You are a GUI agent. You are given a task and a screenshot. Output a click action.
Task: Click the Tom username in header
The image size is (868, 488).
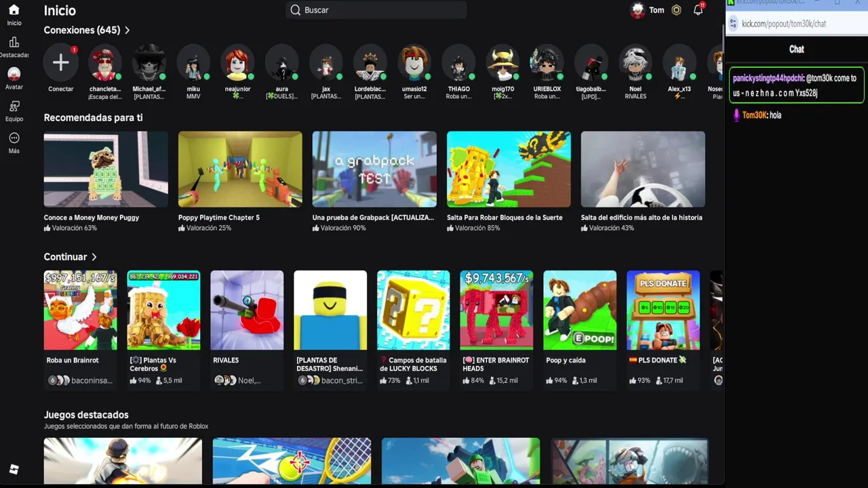click(x=656, y=10)
